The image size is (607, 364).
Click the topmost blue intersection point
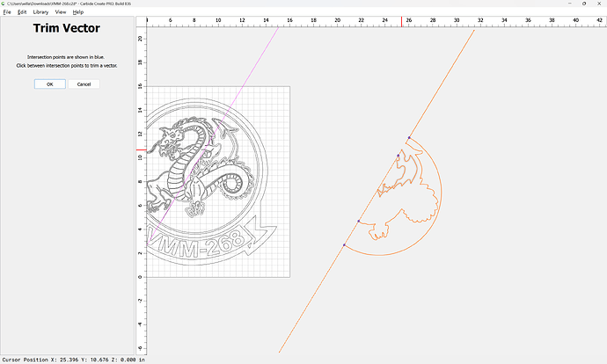409,138
